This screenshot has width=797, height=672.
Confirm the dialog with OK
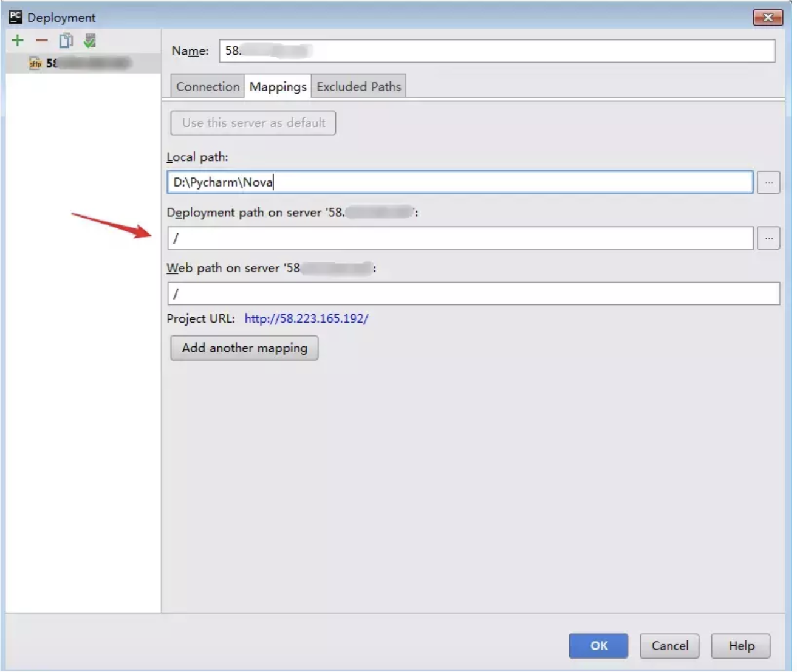click(x=598, y=646)
